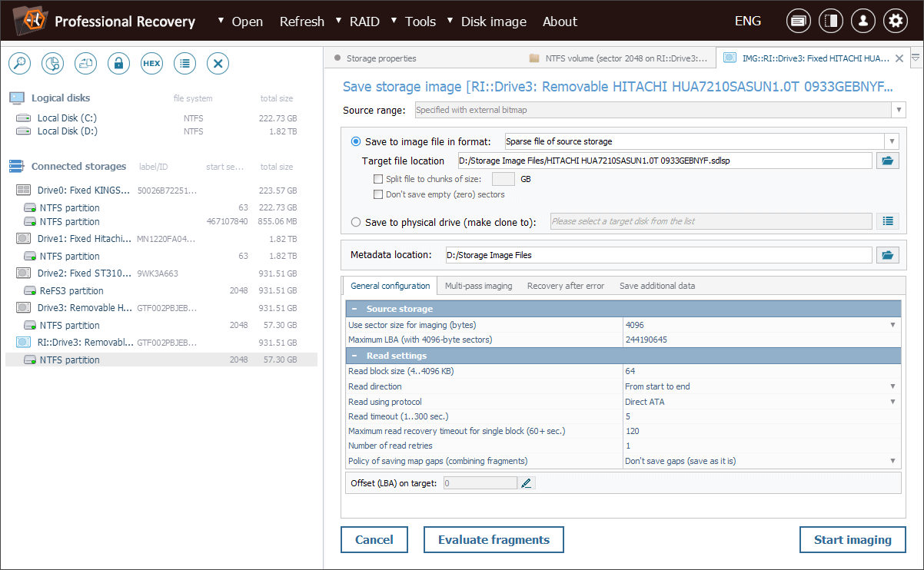Open Read direction dropdown
This screenshot has width=924, height=570.
coord(893,386)
